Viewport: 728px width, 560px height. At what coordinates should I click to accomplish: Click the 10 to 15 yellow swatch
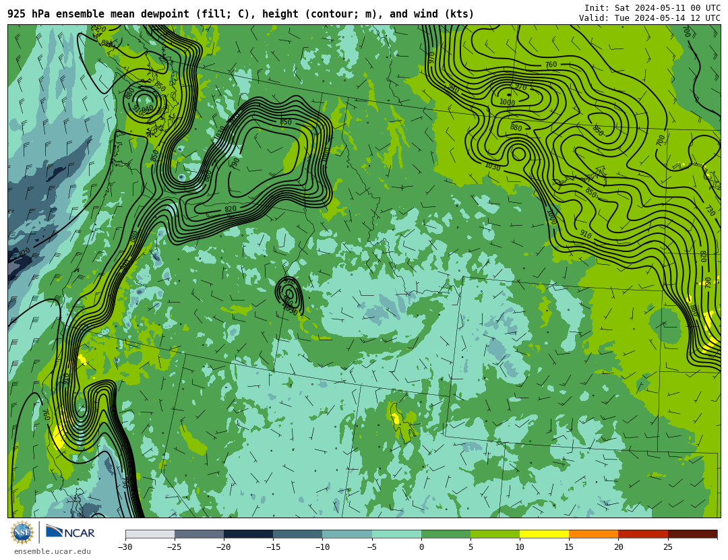[544, 534]
